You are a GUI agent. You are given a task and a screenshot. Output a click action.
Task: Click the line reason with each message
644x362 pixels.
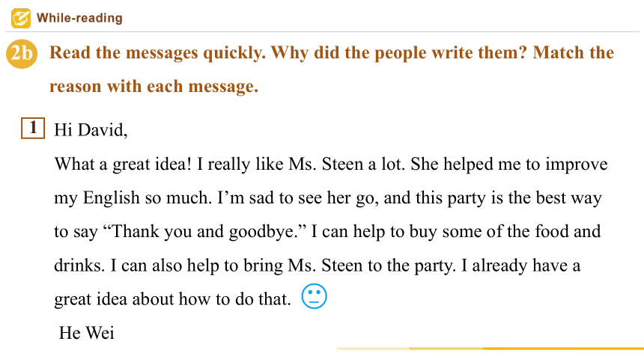click(154, 87)
